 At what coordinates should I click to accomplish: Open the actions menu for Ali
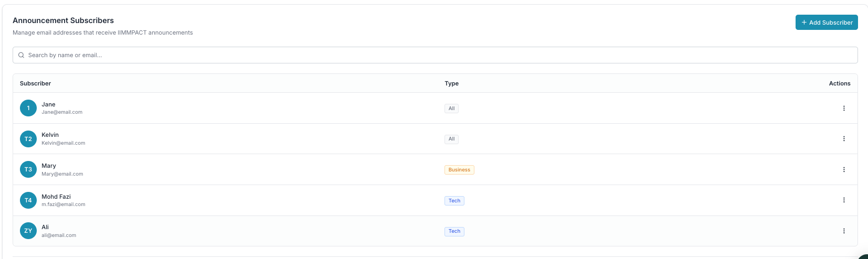click(844, 231)
